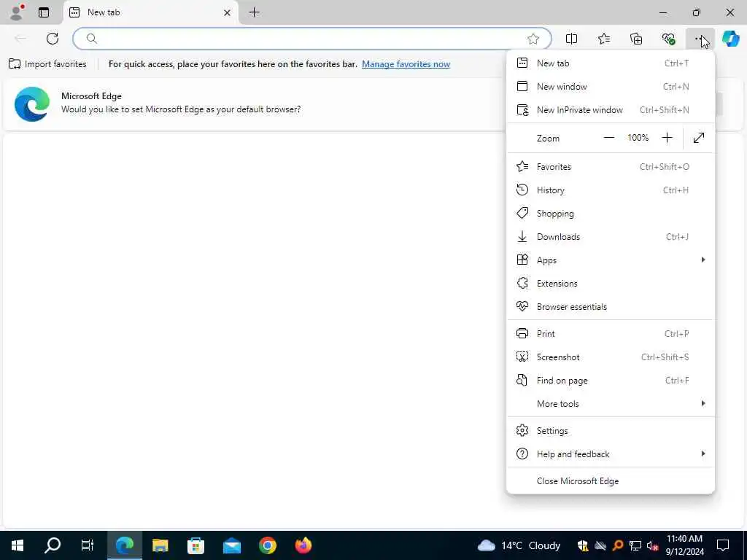The height and width of the screenshot is (560, 747).
Task: Click Import favorites on favorites bar
Action: click(47, 64)
